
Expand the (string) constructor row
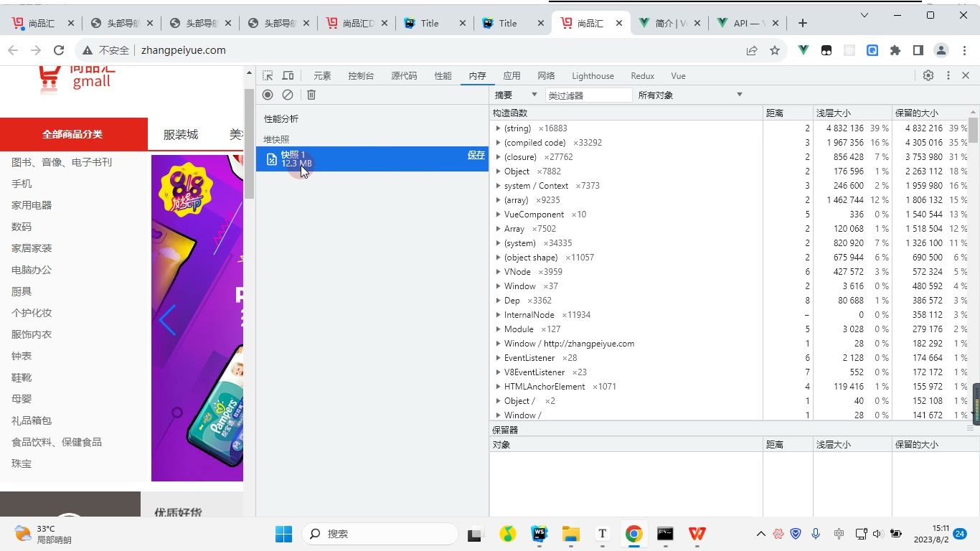(498, 128)
